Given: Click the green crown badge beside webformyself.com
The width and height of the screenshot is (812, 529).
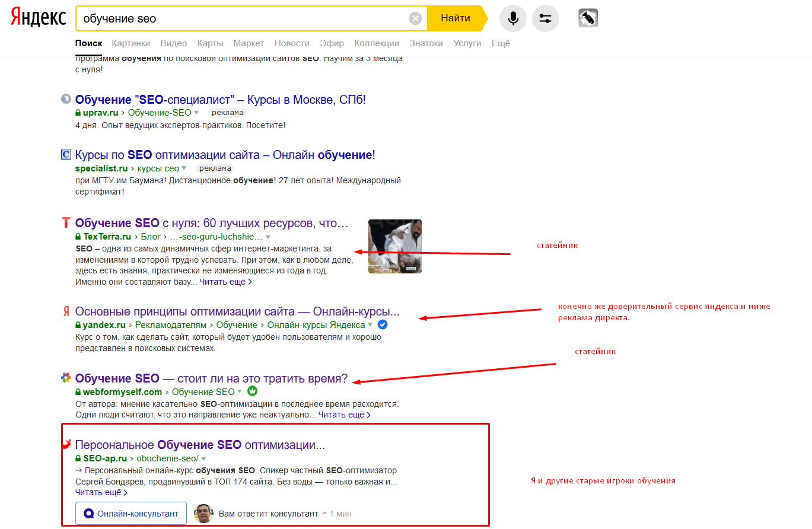Looking at the screenshot, I should [252, 391].
